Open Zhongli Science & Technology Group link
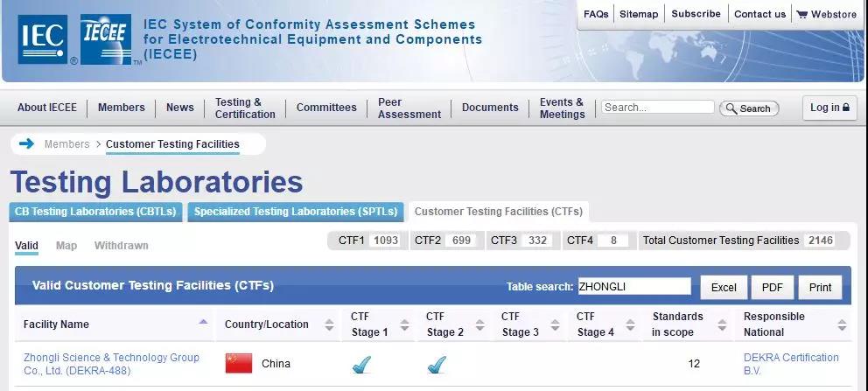The image size is (868, 391). pyautogui.click(x=111, y=364)
